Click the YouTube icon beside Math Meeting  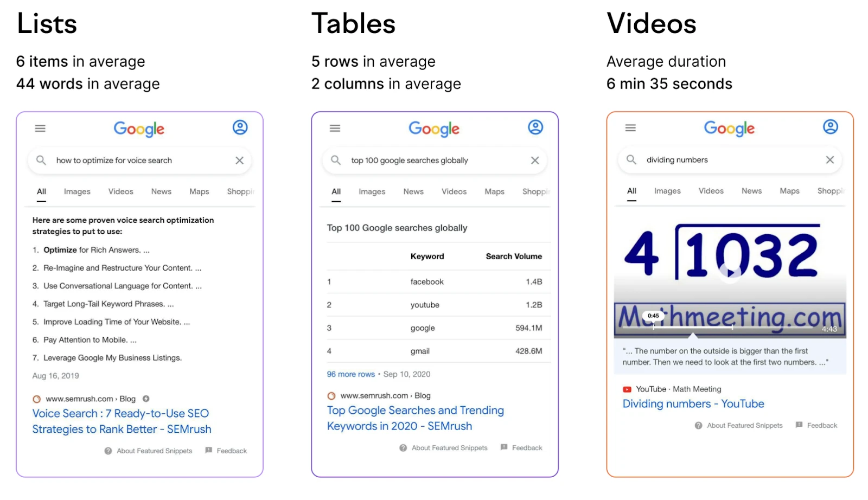[x=627, y=389]
